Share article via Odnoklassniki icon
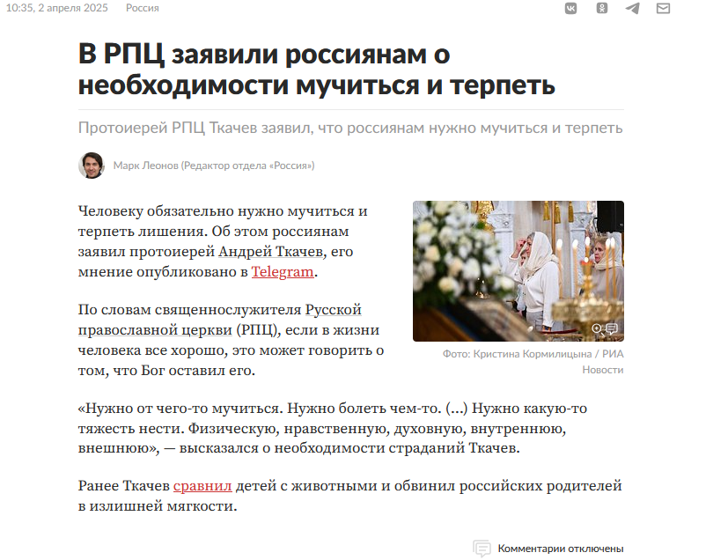The image size is (728, 560). (602, 8)
